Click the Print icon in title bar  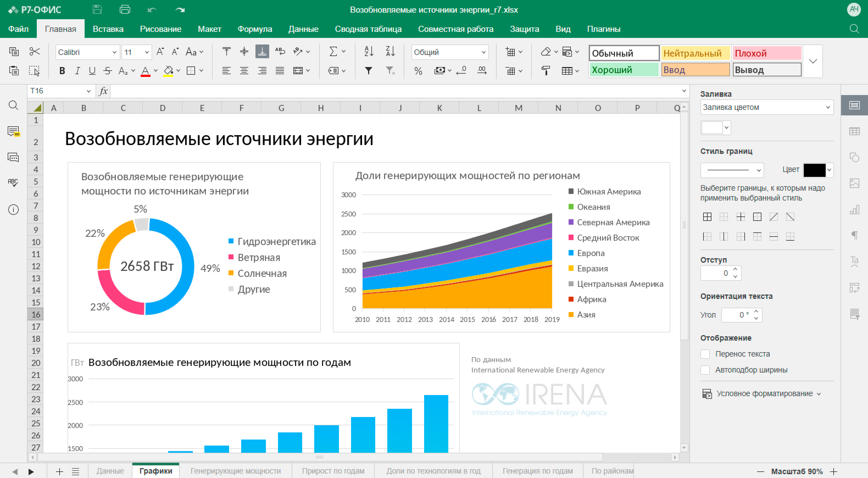[x=125, y=9]
